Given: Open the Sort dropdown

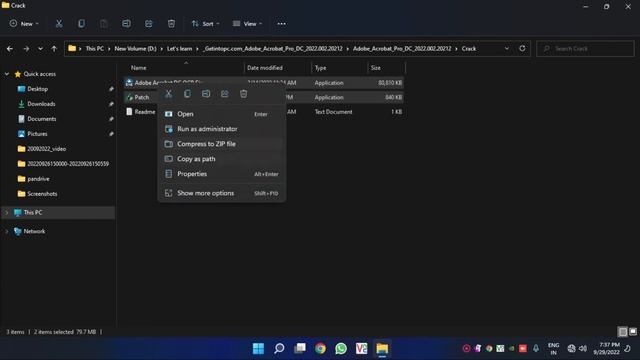Looking at the screenshot, I should (x=206, y=24).
